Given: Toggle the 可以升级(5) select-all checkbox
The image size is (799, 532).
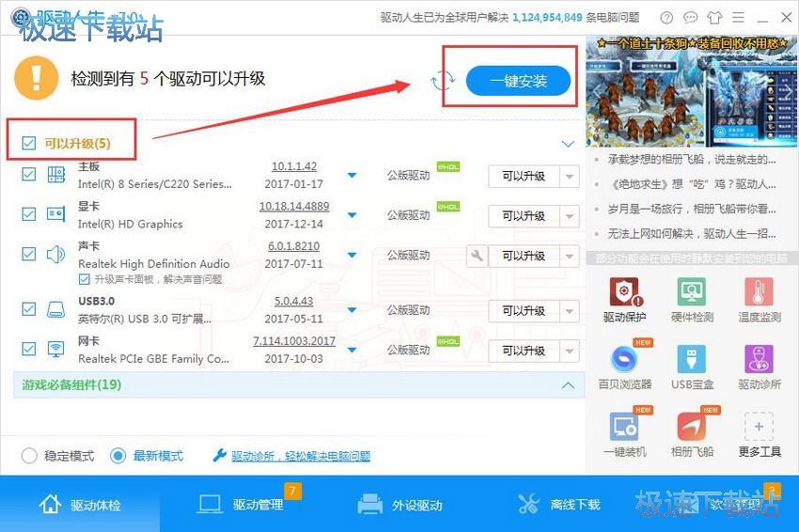Looking at the screenshot, I should pyautogui.click(x=29, y=143).
